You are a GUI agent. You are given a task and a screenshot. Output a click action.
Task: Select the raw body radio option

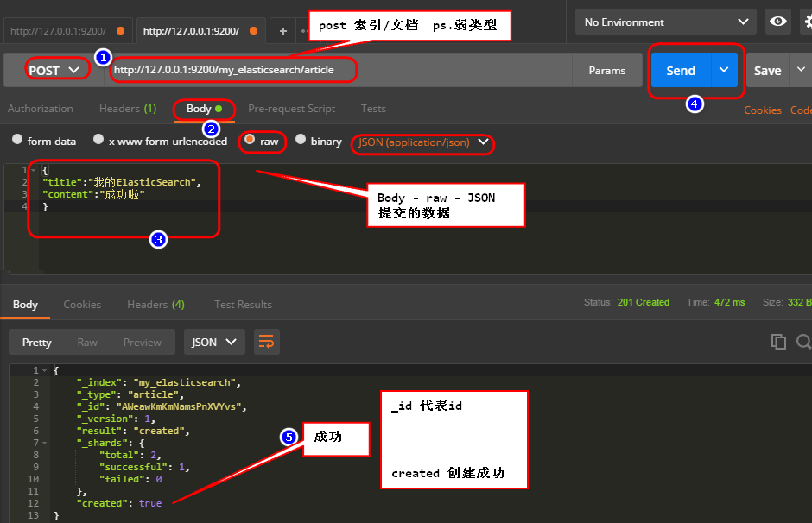click(x=250, y=139)
